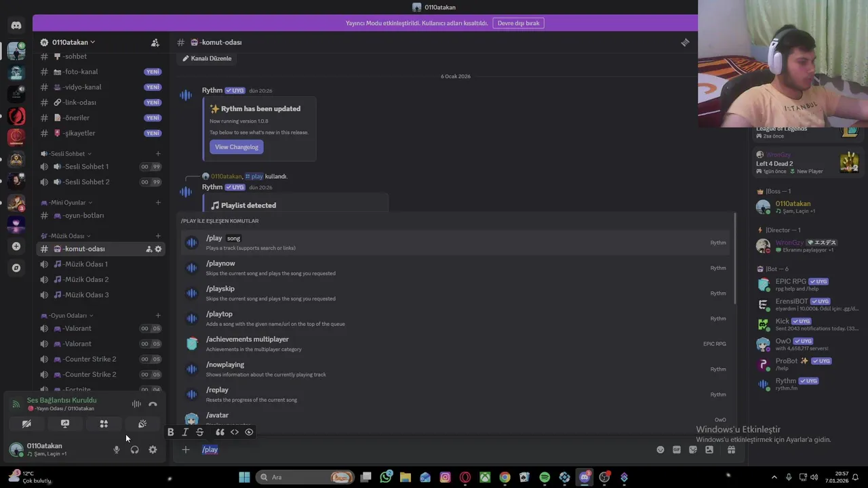Open activities launcher in voice panel

pos(104,424)
